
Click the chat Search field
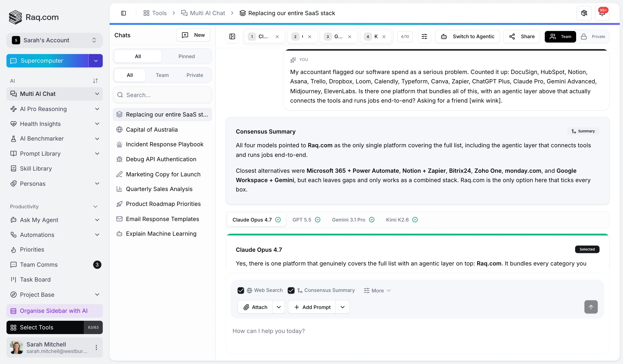(162, 95)
